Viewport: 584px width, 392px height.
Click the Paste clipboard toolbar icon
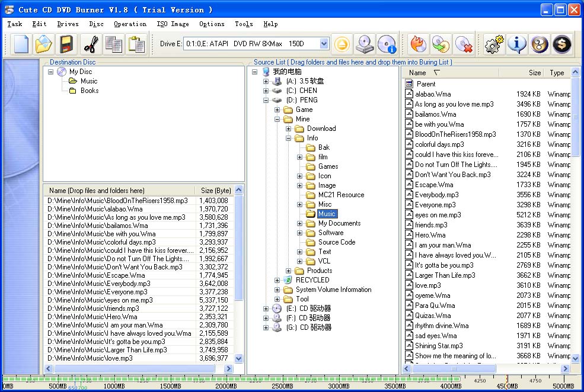pos(137,44)
